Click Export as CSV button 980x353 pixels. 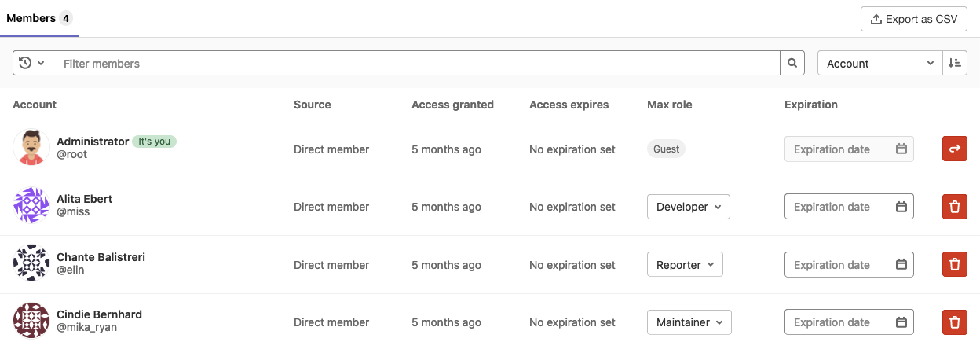click(913, 20)
